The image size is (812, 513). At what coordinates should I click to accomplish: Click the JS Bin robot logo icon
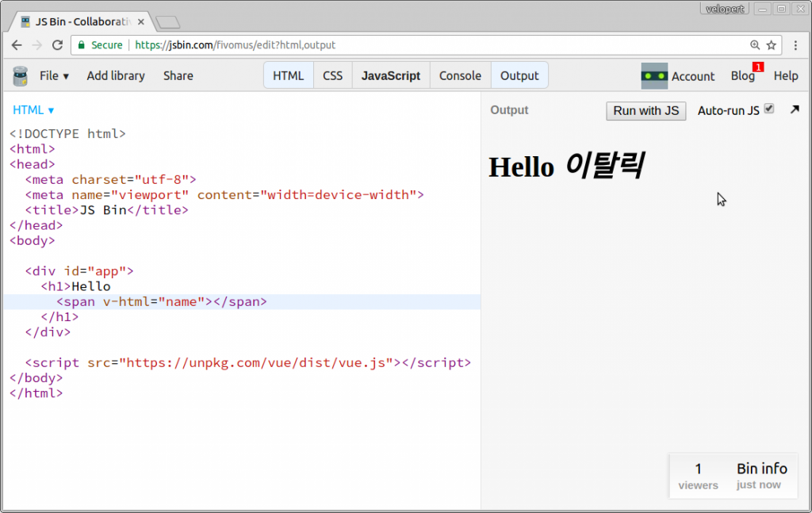click(20, 75)
